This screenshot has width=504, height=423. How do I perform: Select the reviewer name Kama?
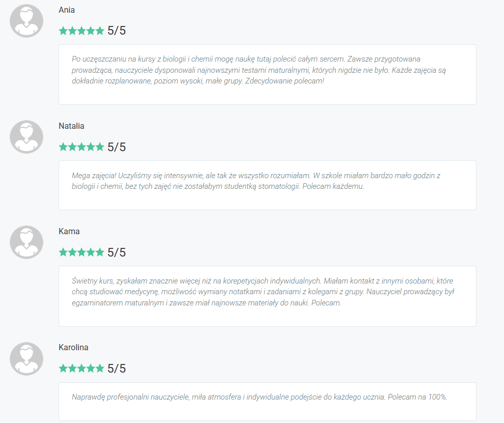pos(69,232)
